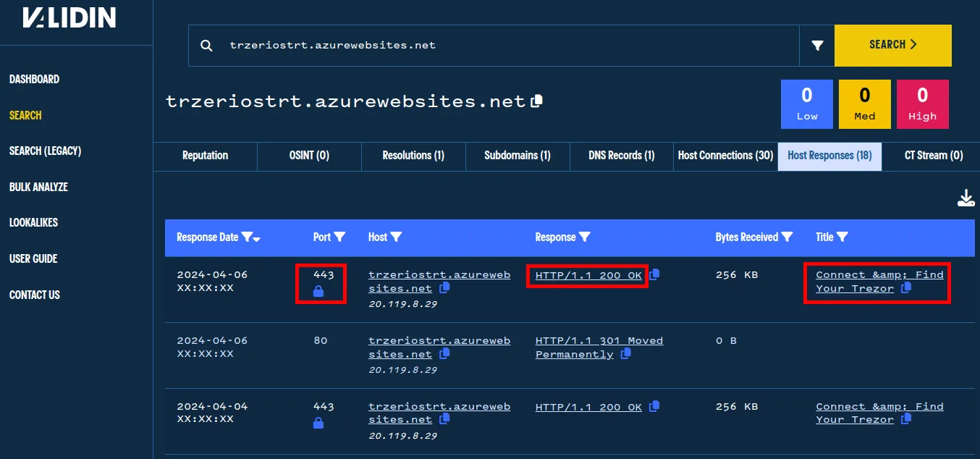
Task: Copy host in first 2024-04-06 443 row
Action: click(x=444, y=288)
